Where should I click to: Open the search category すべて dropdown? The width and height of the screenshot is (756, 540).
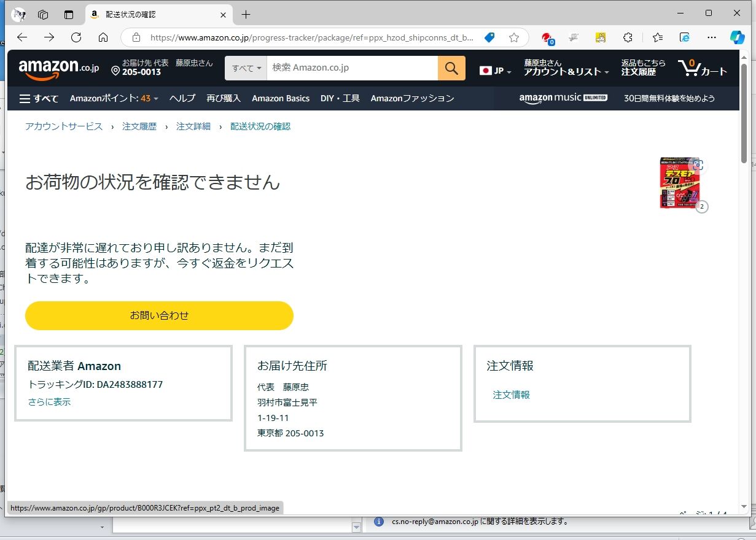point(246,68)
